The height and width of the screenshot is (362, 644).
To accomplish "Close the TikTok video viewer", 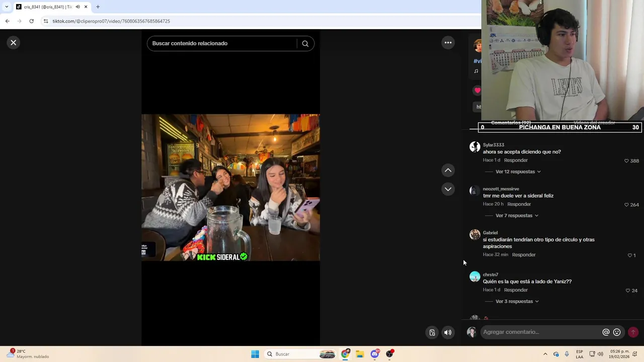I will point(14,43).
